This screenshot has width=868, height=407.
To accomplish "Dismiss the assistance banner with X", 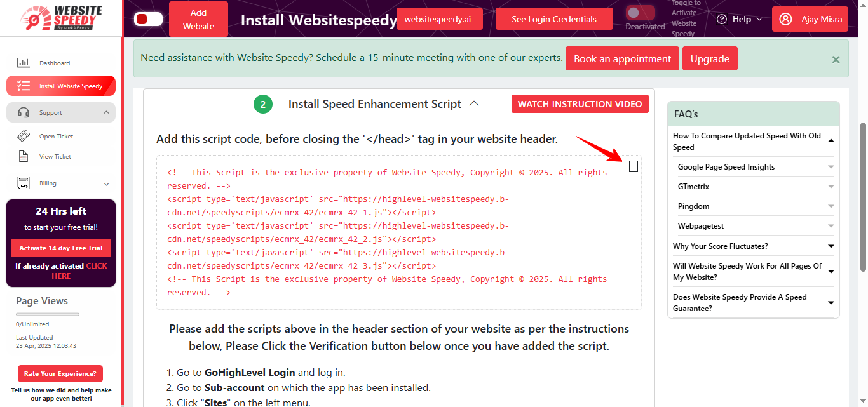I will click(836, 60).
